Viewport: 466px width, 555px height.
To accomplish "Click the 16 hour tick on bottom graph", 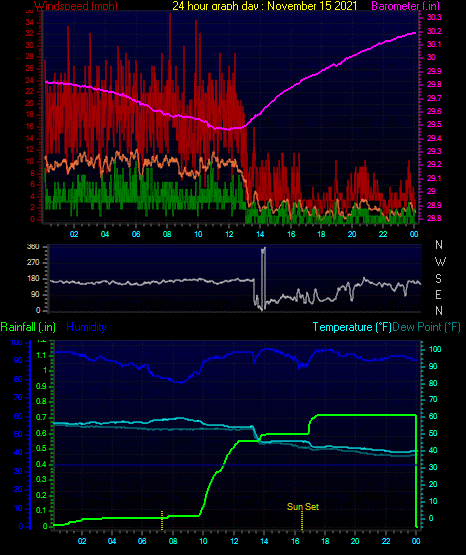I will pos(295,541).
